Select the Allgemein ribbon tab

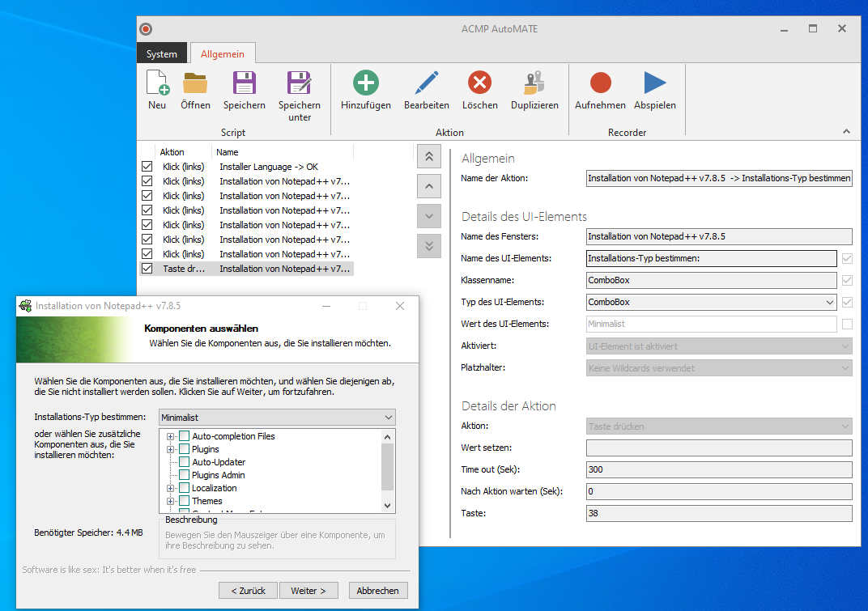[x=223, y=53]
